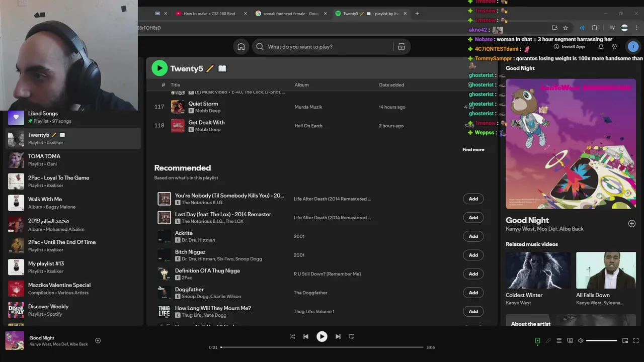Open the miniplayer icon

(x=625, y=341)
